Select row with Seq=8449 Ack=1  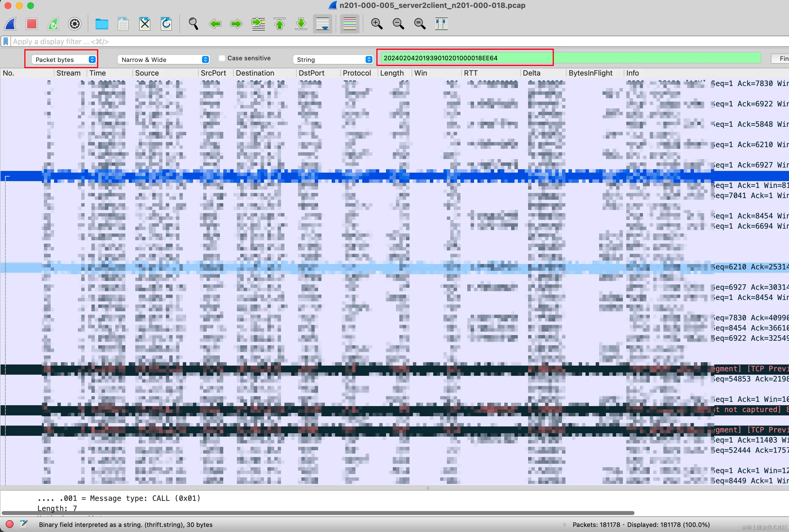click(x=394, y=481)
